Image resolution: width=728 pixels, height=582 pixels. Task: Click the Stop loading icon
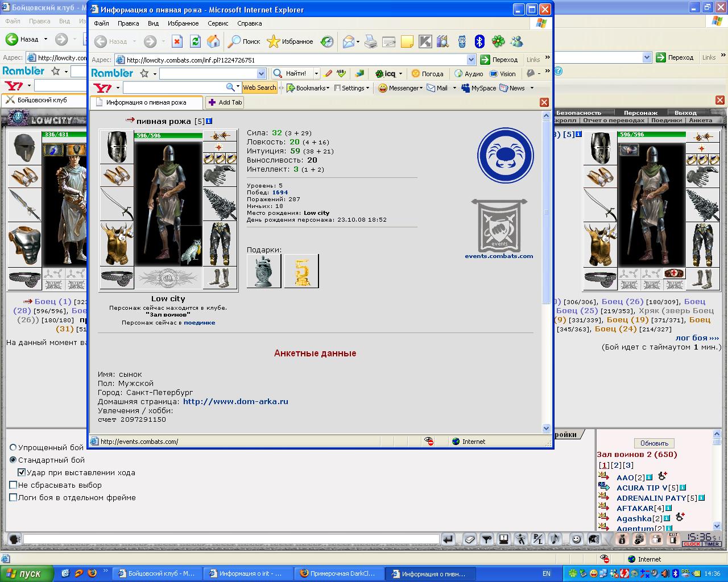click(177, 41)
